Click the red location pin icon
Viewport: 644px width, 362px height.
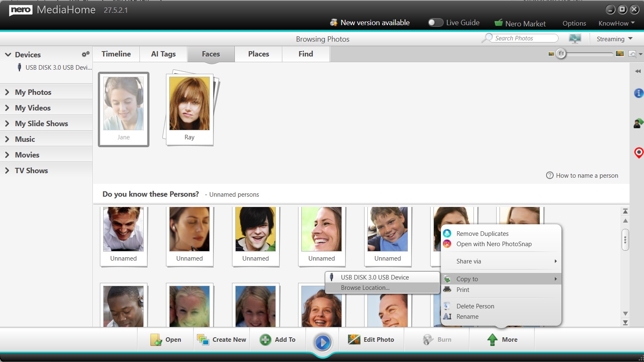(x=638, y=153)
